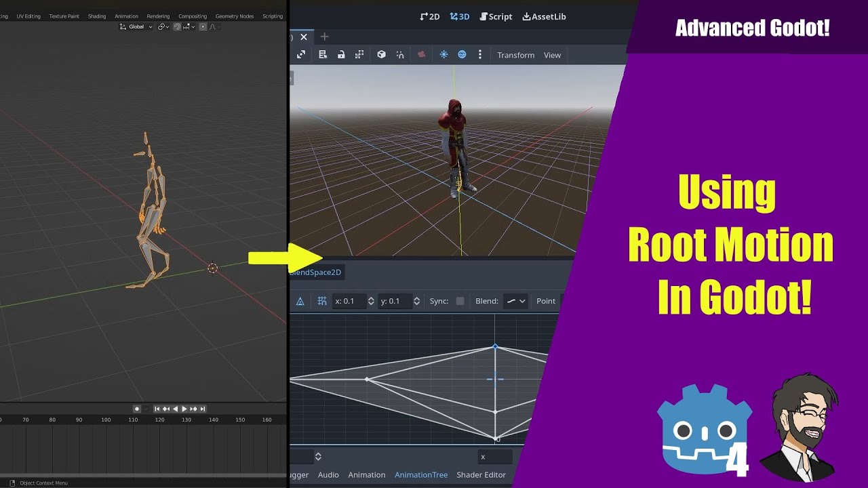Toggle auto keying record button
868x488 pixels.
tap(137, 409)
